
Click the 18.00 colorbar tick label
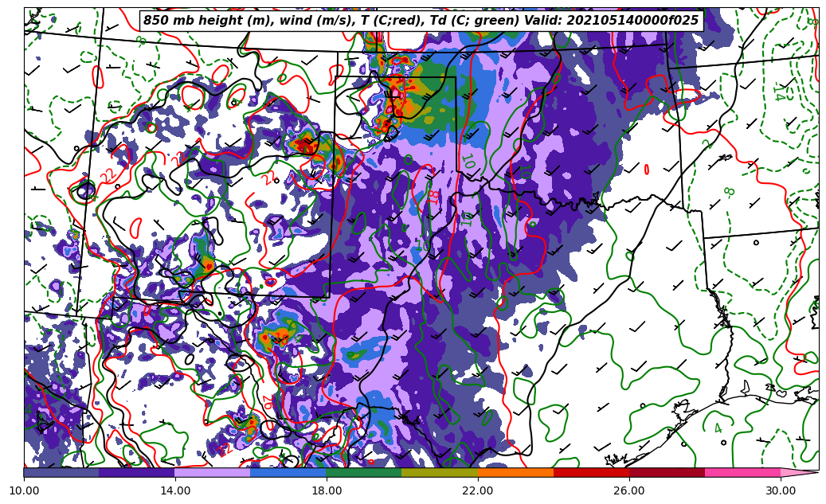coord(327,491)
